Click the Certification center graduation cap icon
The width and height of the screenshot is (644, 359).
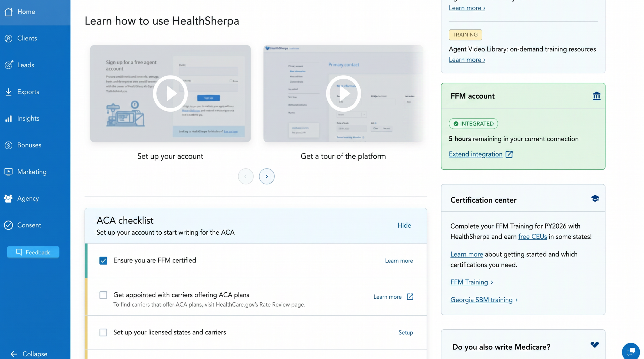595,198
